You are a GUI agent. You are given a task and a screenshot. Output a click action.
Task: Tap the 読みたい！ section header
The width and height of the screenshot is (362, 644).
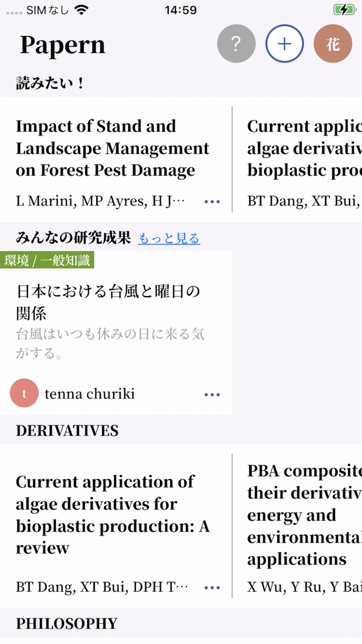50,83
